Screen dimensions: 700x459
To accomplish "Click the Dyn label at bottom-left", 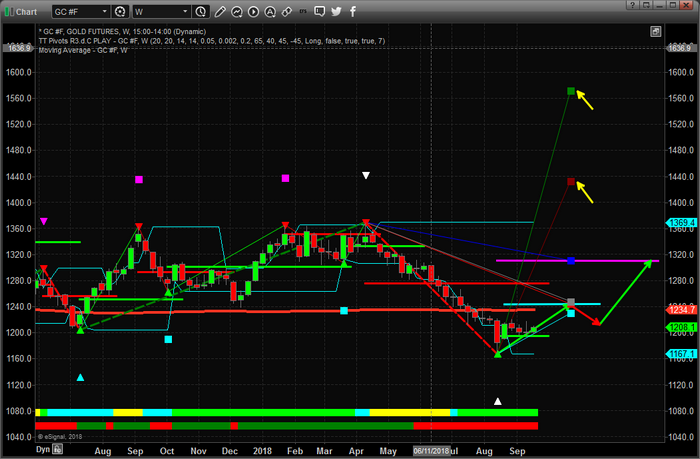I will pyautogui.click(x=43, y=451).
